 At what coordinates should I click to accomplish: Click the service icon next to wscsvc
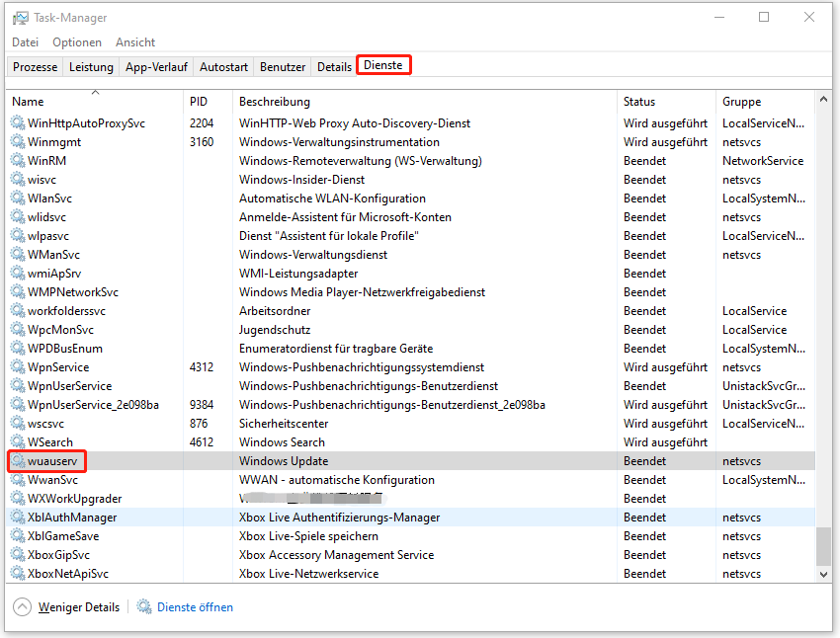pyautogui.click(x=18, y=423)
